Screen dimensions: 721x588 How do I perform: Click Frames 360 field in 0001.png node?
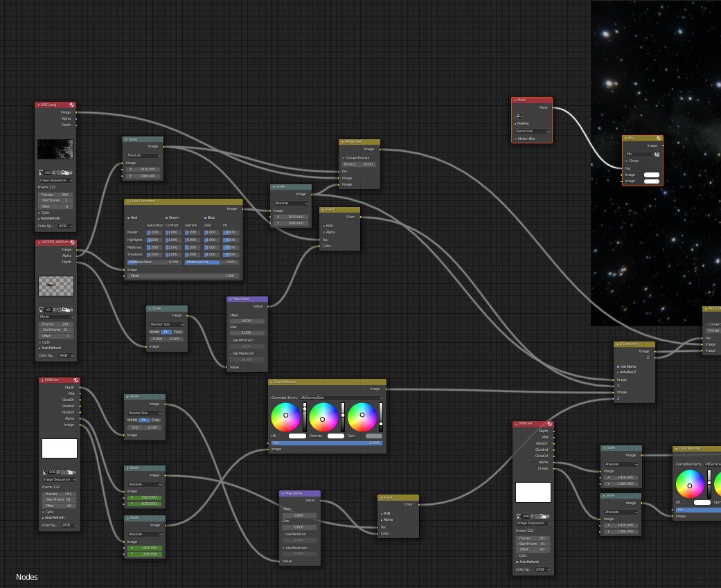(x=55, y=195)
